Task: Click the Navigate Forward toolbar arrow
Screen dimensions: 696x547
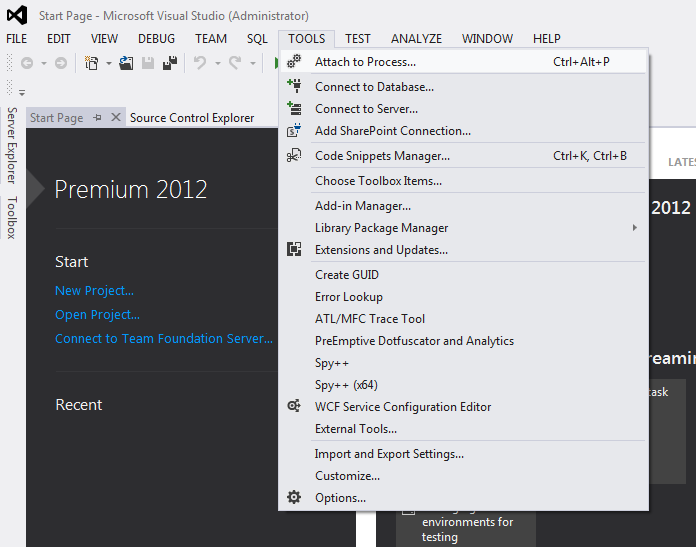Action: pyautogui.click(x=61, y=63)
